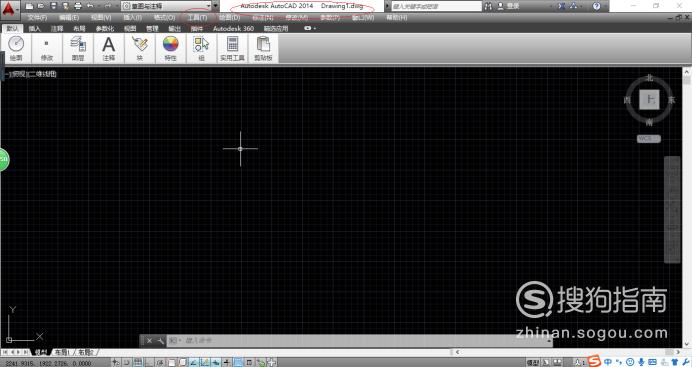Screen dimensions: 692x367
Task: Expand the 特性 (Properties) color wheel panel
Action: (x=170, y=49)
